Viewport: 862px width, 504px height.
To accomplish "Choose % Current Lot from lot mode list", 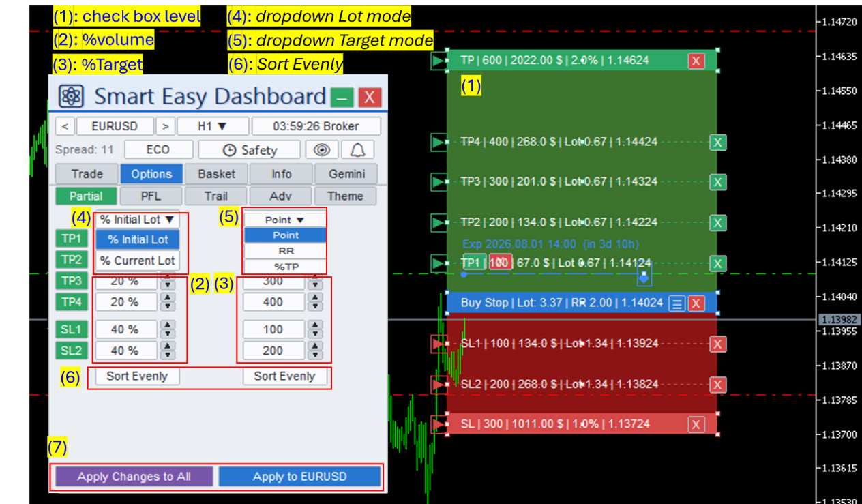I will click(x=138, y=261).
